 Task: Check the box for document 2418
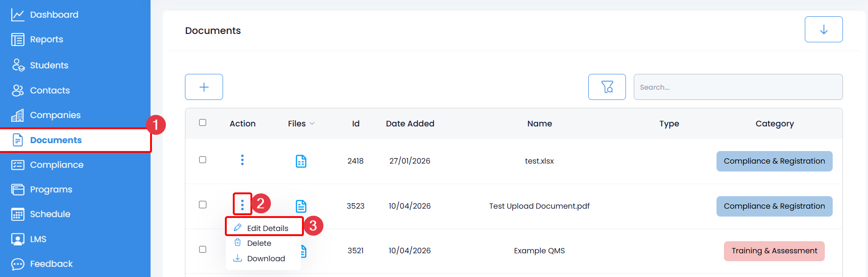click(203, 160)
